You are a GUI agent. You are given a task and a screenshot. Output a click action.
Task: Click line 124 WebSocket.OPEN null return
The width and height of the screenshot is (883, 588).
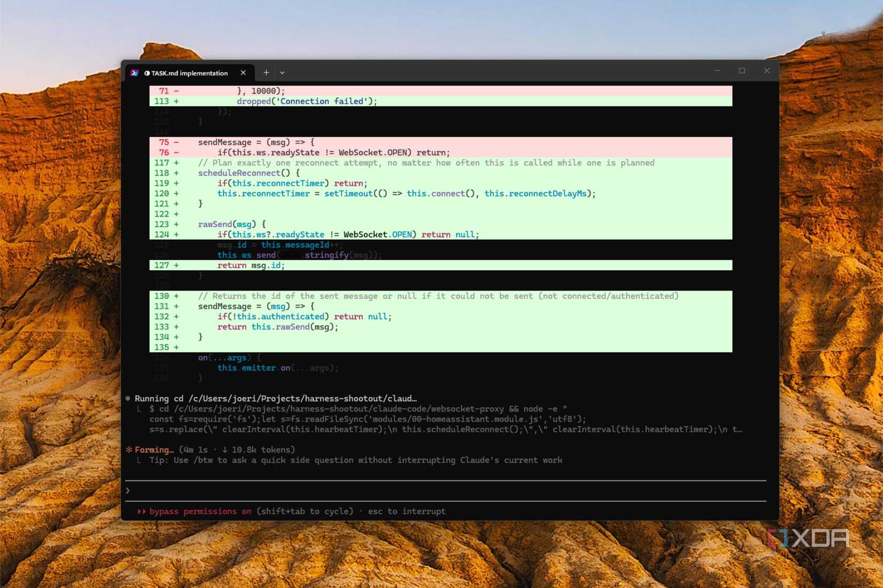(x=440, y=234)
